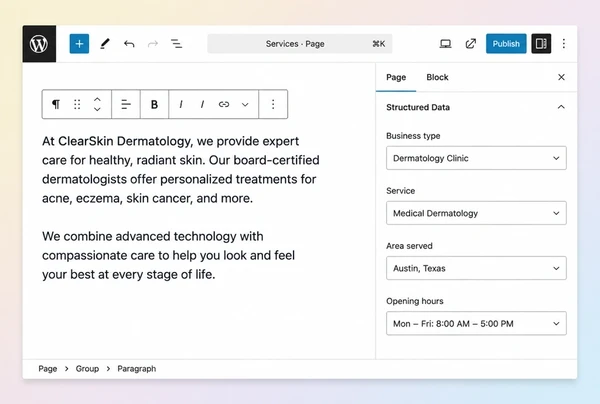Undo the last change

(x=129, y=44)
